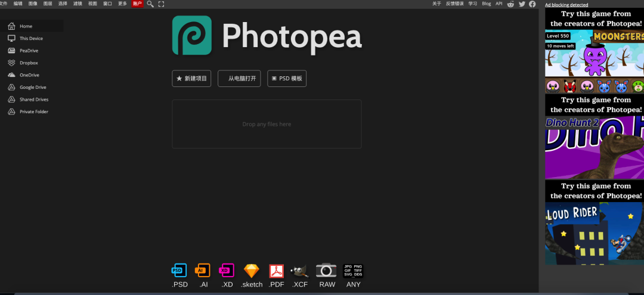Open the 滤镜 (Filter) menu
The height and width of the screenshot is (295, 644).
pos(78,4)
